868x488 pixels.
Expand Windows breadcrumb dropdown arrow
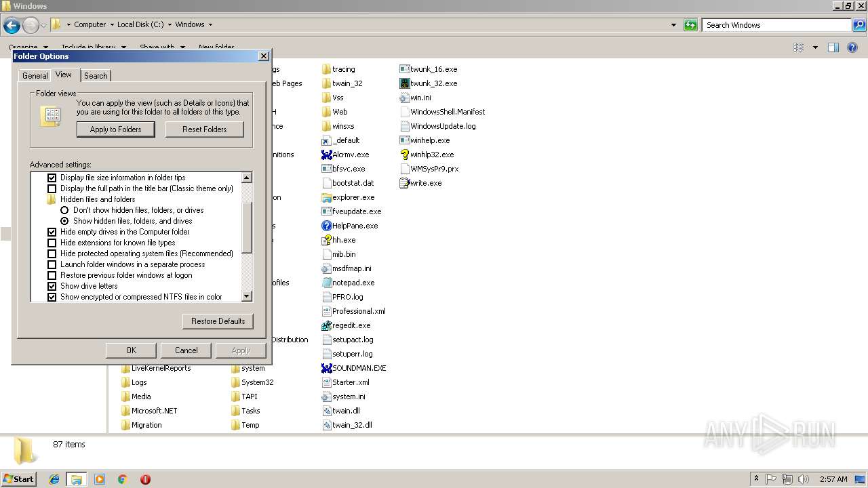[x=210, y=25]
